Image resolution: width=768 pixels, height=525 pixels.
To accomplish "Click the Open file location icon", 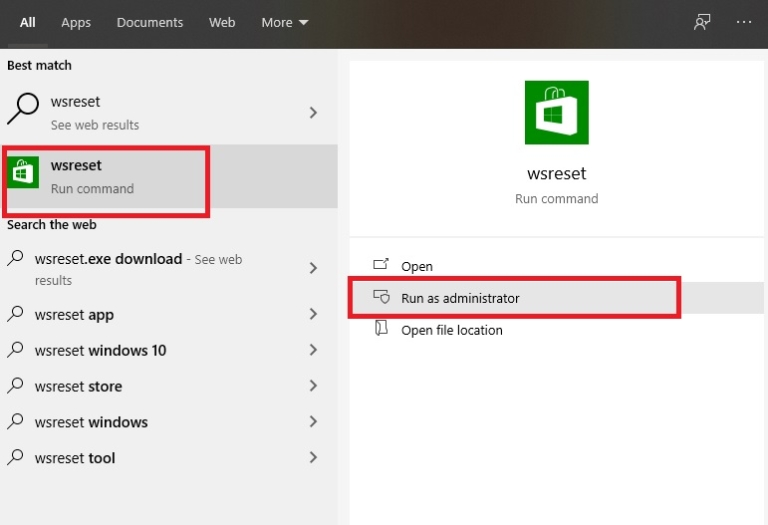I will tap(380, 329).
